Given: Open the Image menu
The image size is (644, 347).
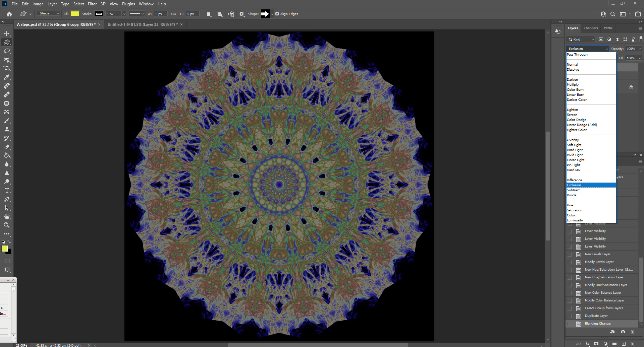Looking at the screenshot, I should [38, 4].
